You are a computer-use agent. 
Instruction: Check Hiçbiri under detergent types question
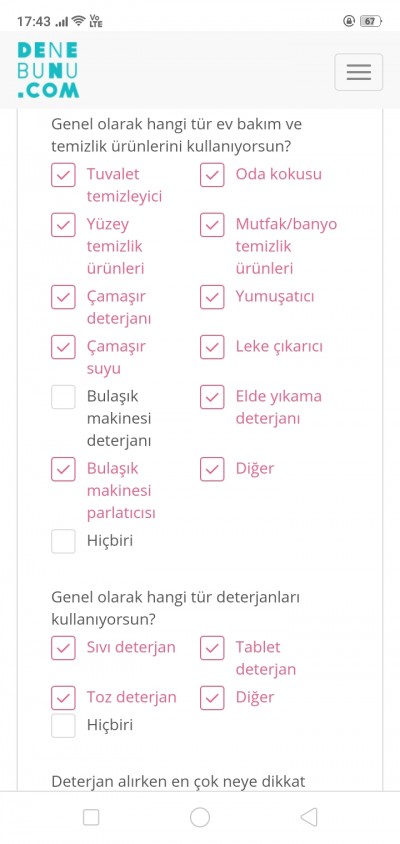63,726
